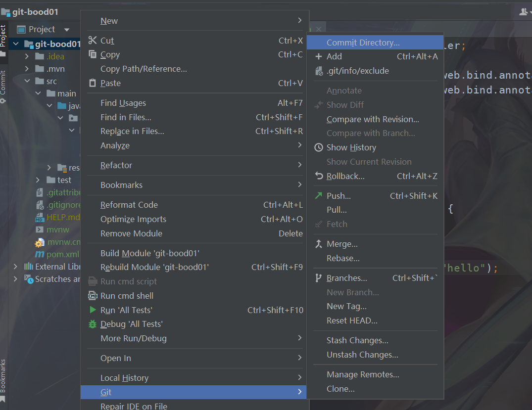This screenshot has height=410, width=532.
Task: Select Rebase... in Git submenu
Action: (375, 258)
